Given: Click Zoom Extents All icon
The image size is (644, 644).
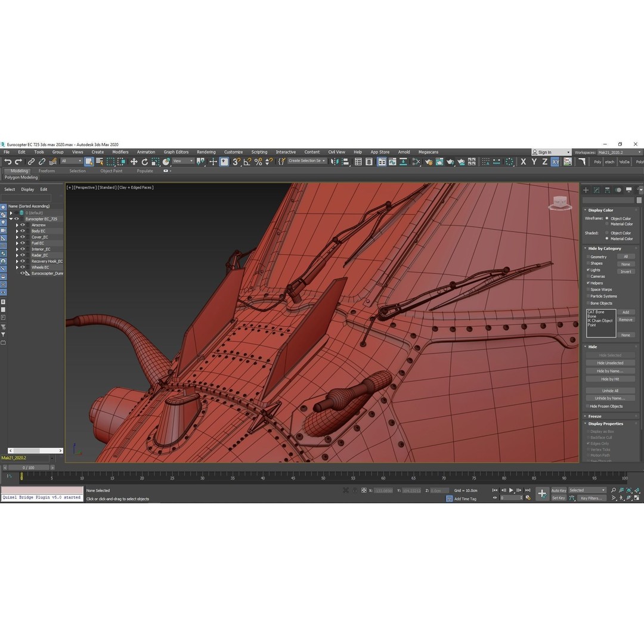Looking at the screenshot, I should click(x=637, y=490).
